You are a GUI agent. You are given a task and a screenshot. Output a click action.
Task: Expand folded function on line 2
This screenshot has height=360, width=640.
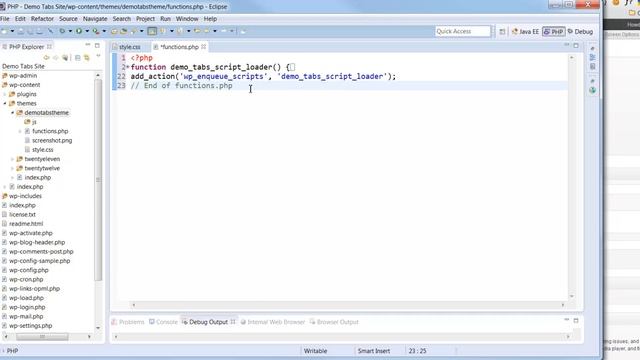pyautogui.click(x=128, y=67)
